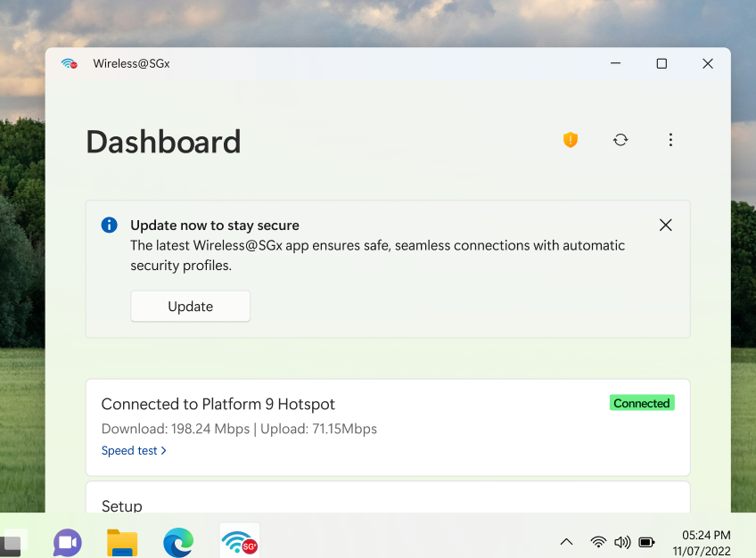This screenshot has height=558, width=756.
Task: Select the download and upload speed line
Action: pos(239,429)
